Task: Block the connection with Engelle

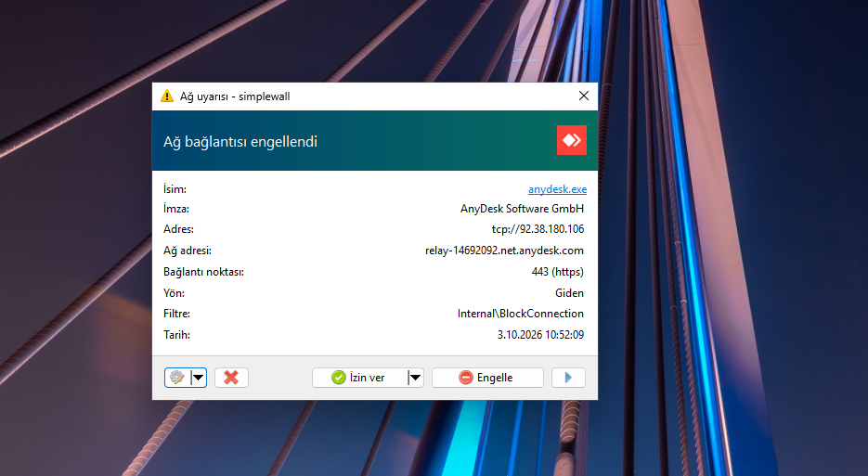Action: 487,378
